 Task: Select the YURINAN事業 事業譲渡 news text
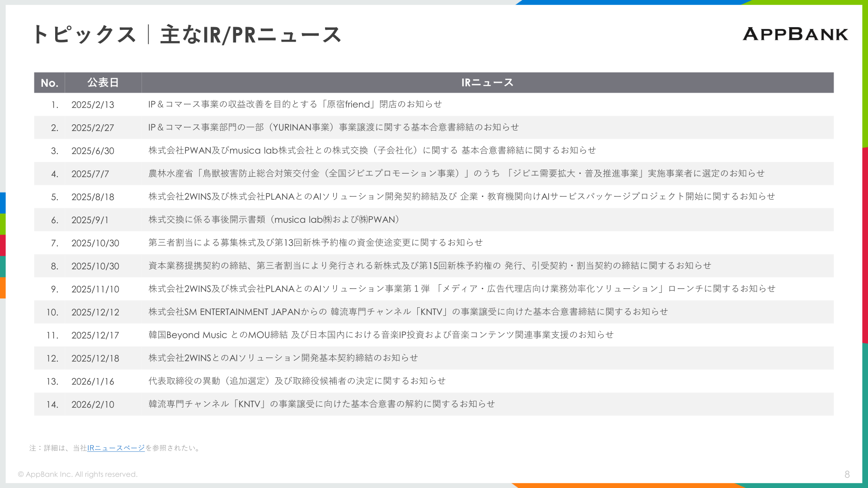coord(334,127)
